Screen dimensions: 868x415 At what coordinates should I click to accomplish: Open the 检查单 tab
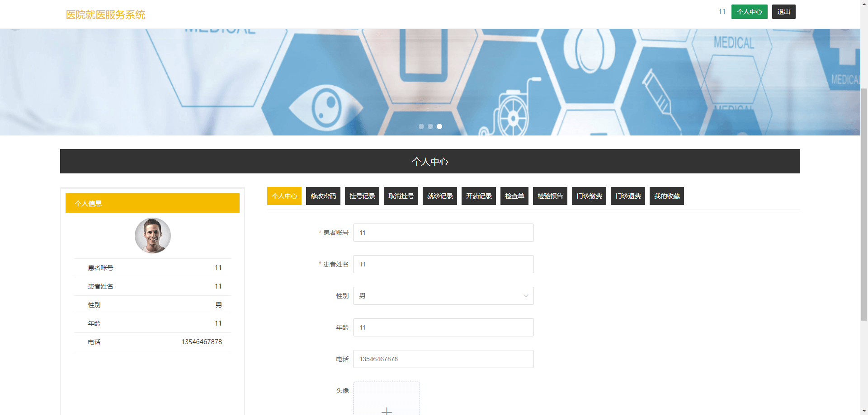coord(514,196)
